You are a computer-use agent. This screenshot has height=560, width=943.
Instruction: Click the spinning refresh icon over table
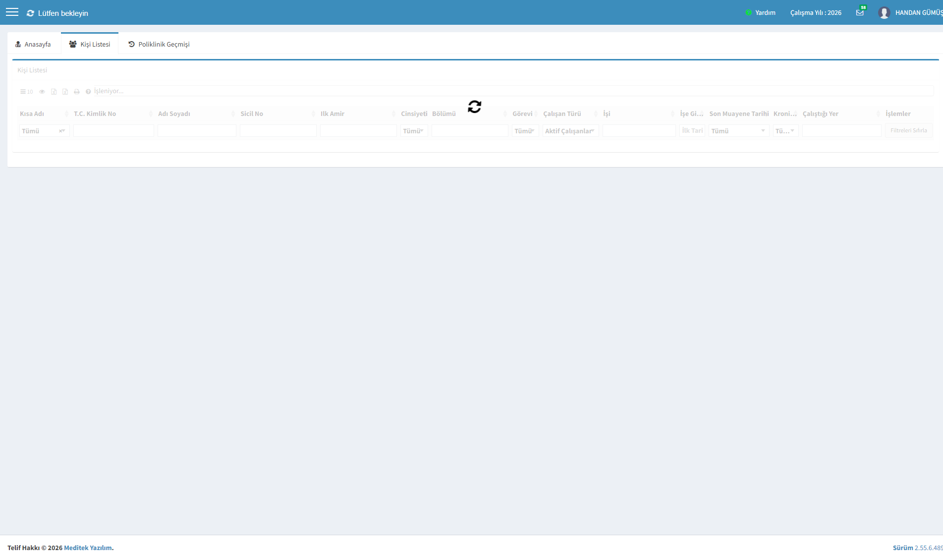coord(474,107)
